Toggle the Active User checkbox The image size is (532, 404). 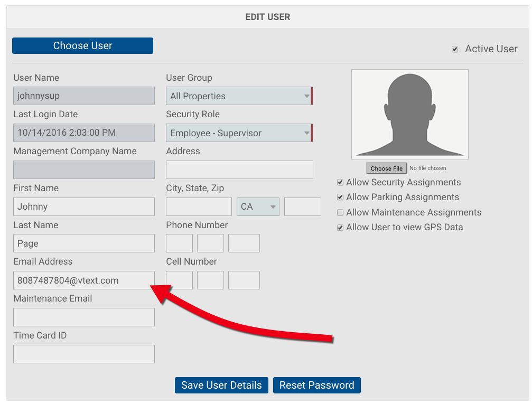click(455, 49)
